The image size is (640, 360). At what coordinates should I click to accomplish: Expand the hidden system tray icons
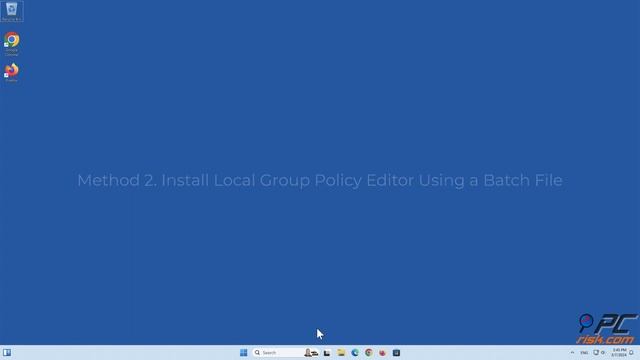pos(572,353)
